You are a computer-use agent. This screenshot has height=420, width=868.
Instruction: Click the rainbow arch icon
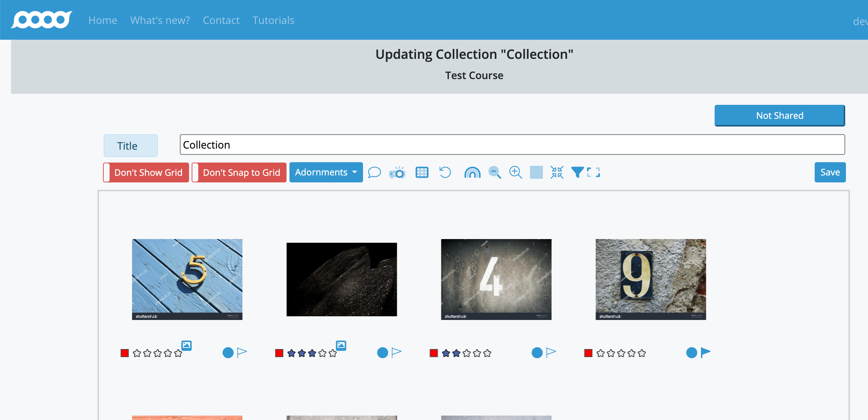pyautogui.click(x=472, y=172)
